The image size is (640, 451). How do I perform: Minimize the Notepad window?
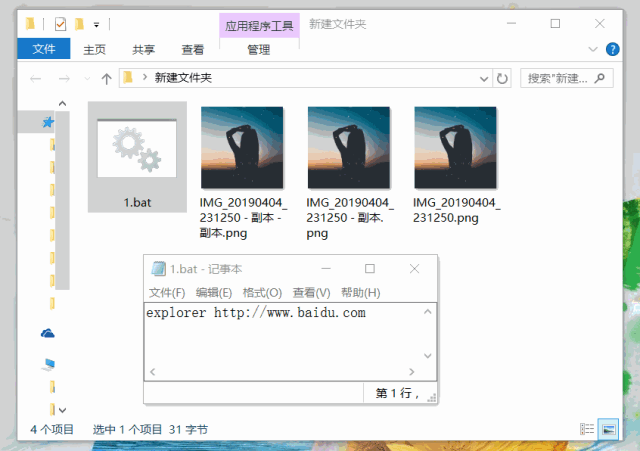coord(326,269)
